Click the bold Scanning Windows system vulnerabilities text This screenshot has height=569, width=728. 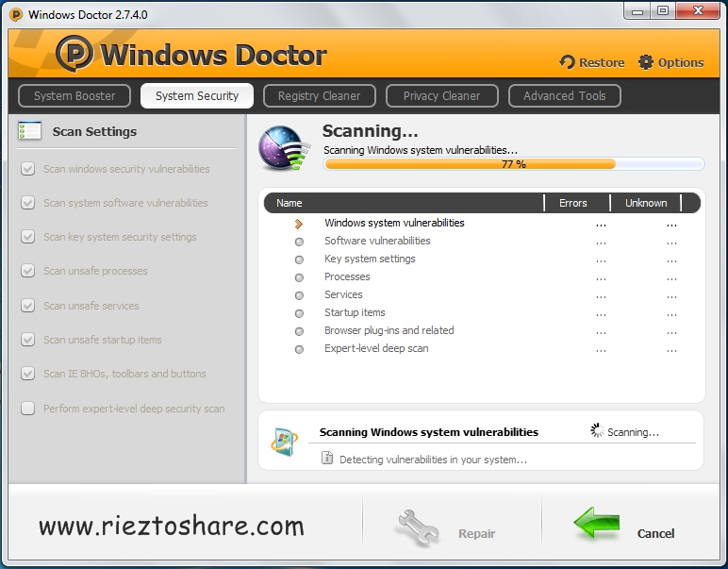[429, 432]
